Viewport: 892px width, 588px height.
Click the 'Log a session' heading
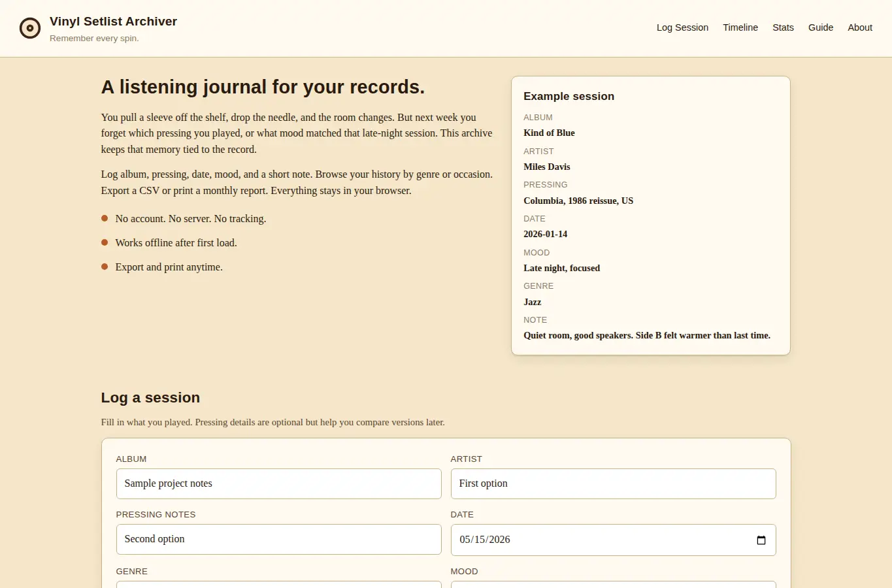pyautogui.click(x=150, y=397)
